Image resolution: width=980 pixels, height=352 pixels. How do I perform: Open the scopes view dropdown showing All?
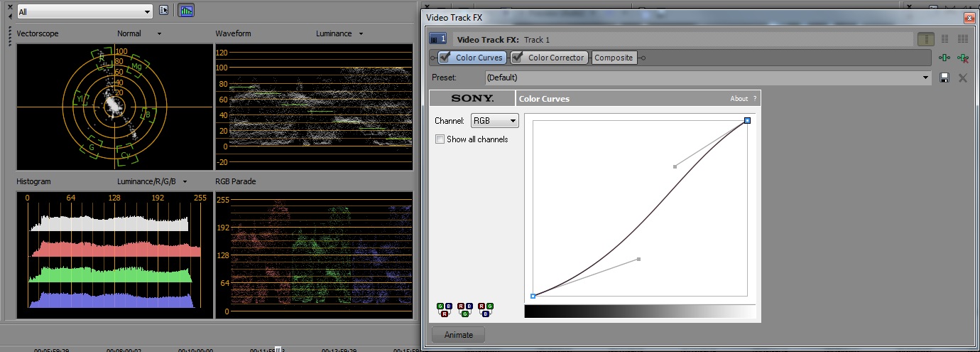pos(85,11)
